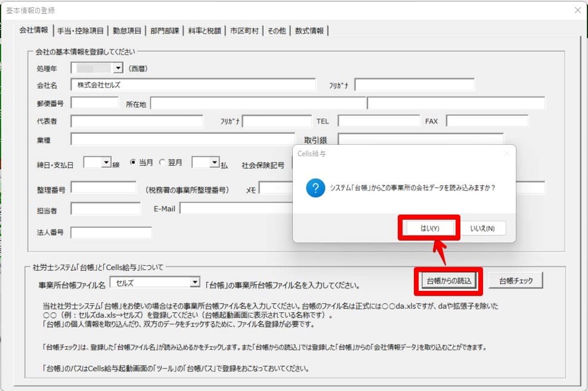Go to the 部門部課 tab
Image resolution: width=588 pixels, height=391 pixels.
click(165, 31)
